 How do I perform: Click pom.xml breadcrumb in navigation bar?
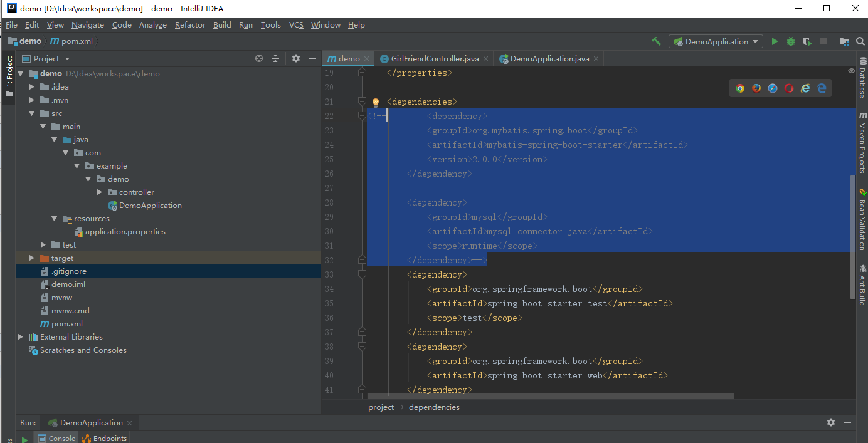(71, 41)
